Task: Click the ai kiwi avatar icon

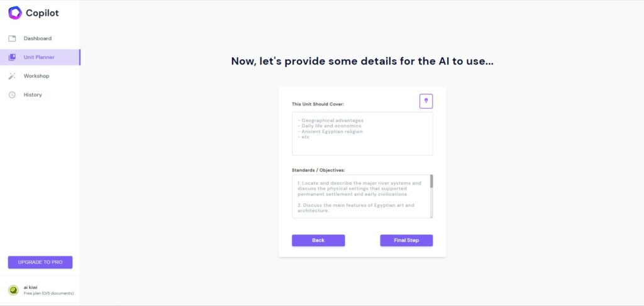Action: (x=14, y=290)
